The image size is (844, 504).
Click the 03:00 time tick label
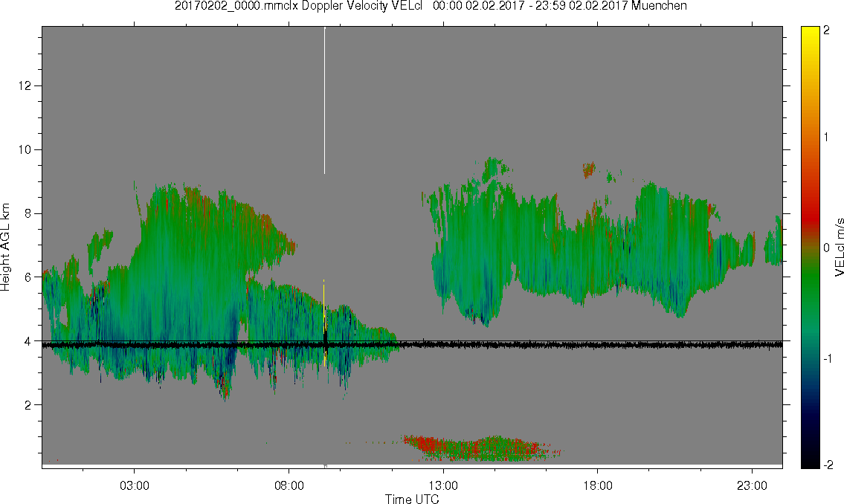click(x=134, y=485)
